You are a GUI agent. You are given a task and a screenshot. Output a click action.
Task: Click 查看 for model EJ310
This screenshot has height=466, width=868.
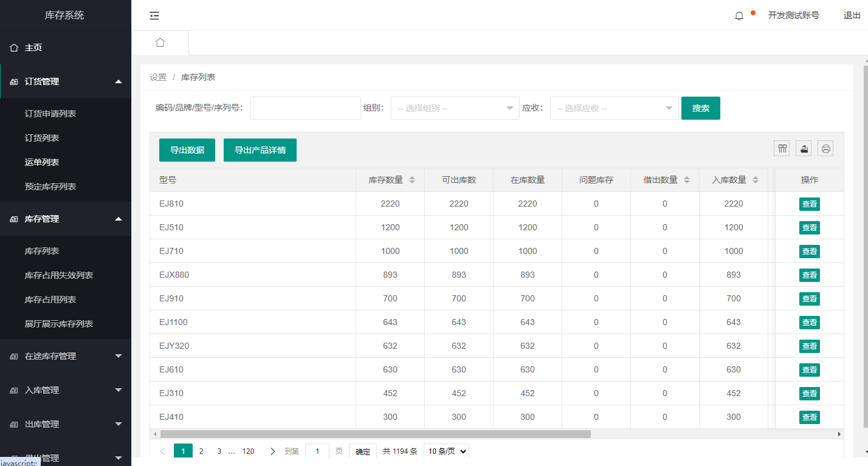point(810,394)
